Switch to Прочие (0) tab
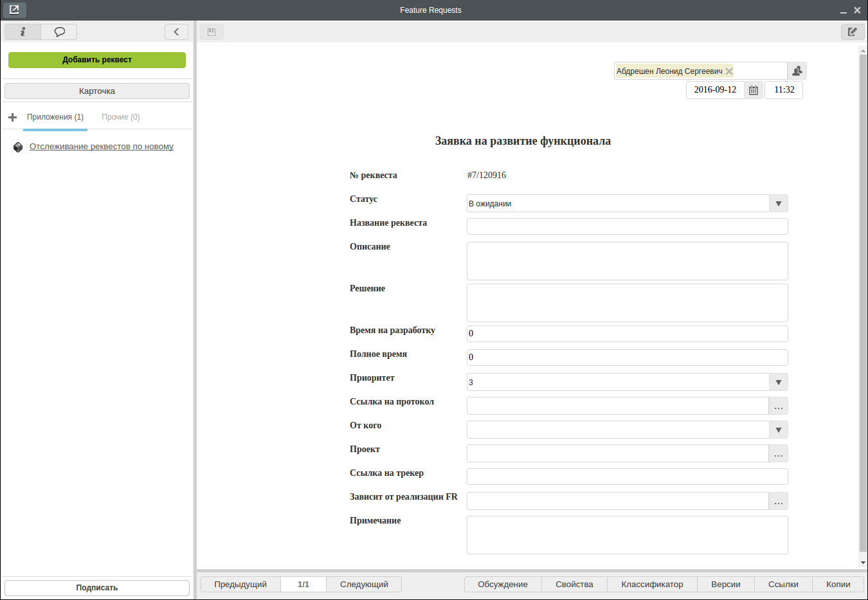The width and height of the screenshot is (868, 600). tap(121, 117)
